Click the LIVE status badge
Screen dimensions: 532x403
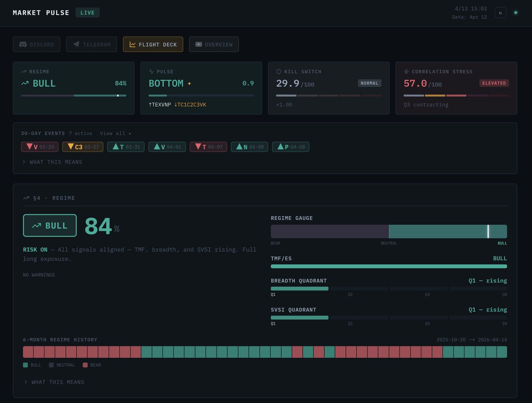pos(87,13)
